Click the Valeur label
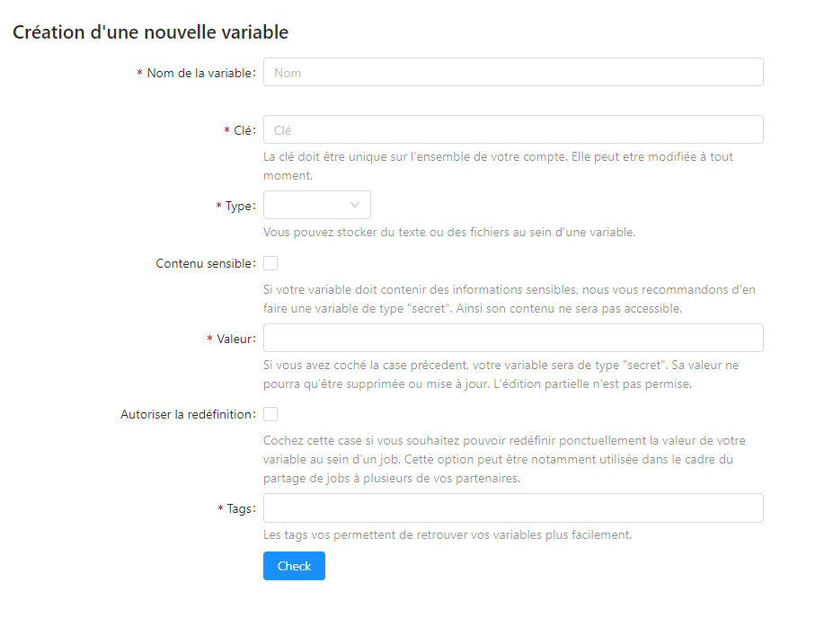This screenshot has width=833, height=644. (237, 338)
